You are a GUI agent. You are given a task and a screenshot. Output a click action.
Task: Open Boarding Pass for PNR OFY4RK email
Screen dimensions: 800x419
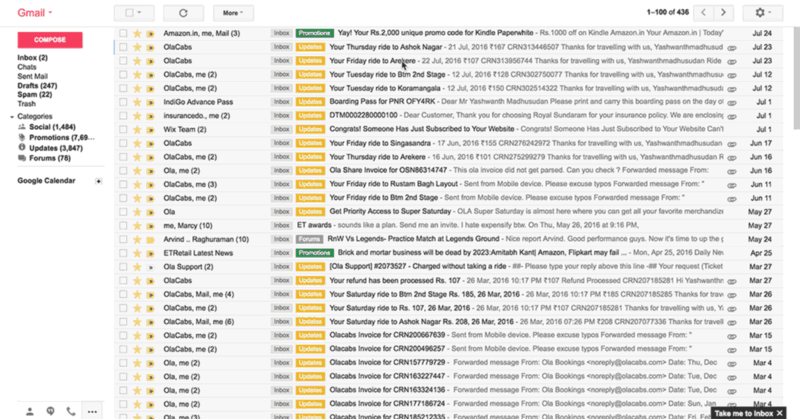coord(382,102)
